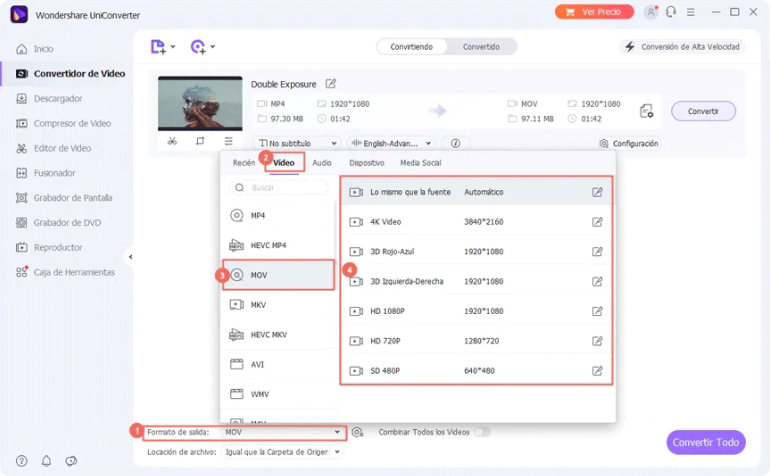Open Compresor de Video section

[x=63, y=123]
